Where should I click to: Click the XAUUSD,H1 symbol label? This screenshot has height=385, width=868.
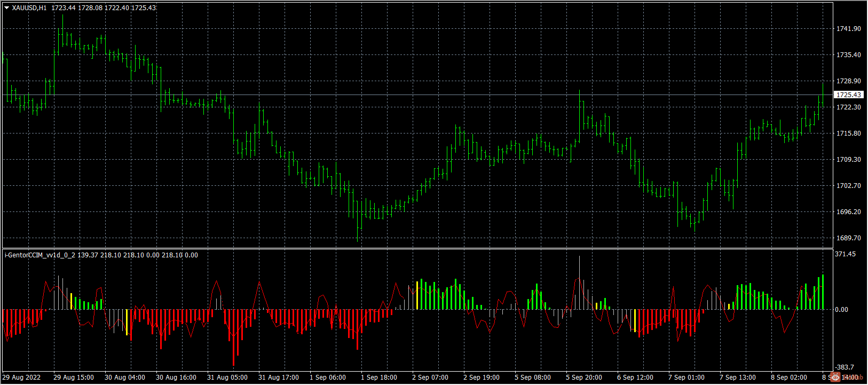(x=29, y=8)
